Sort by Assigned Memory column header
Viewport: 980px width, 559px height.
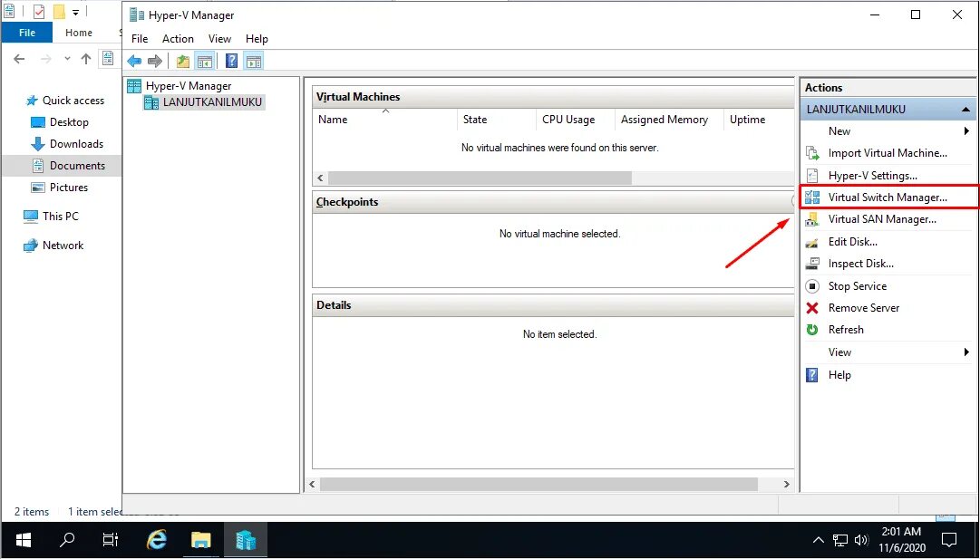[x=669, y=120]
